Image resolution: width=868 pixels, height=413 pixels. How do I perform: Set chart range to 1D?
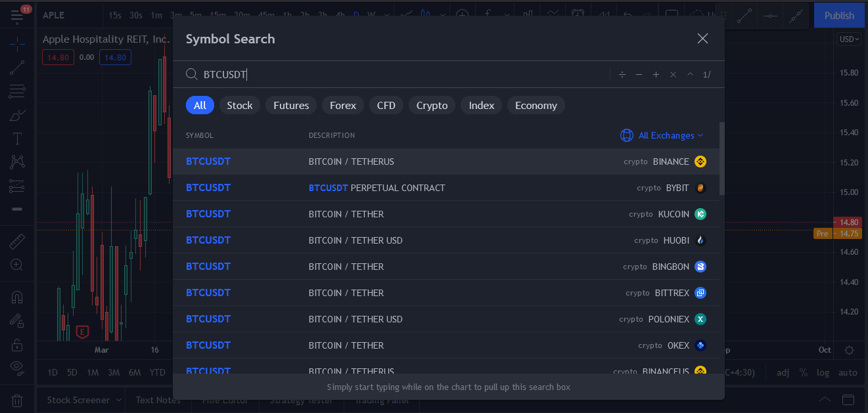[x=53, y=372]
